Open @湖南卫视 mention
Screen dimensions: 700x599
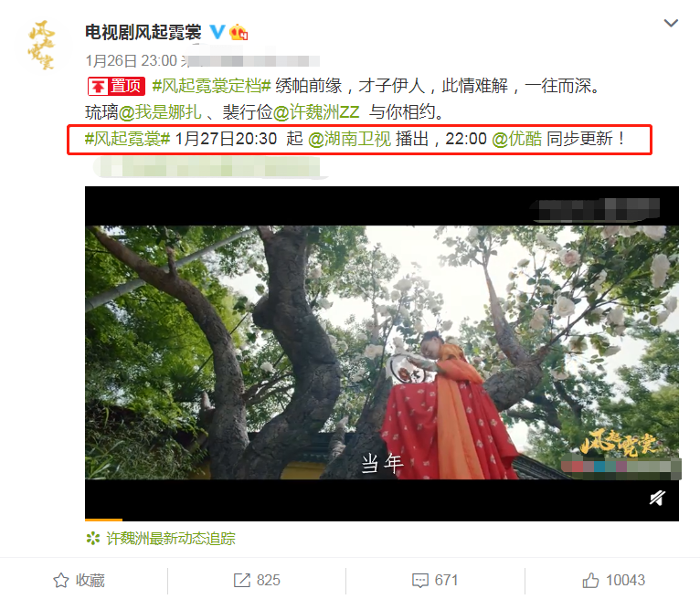pos(350,139)
